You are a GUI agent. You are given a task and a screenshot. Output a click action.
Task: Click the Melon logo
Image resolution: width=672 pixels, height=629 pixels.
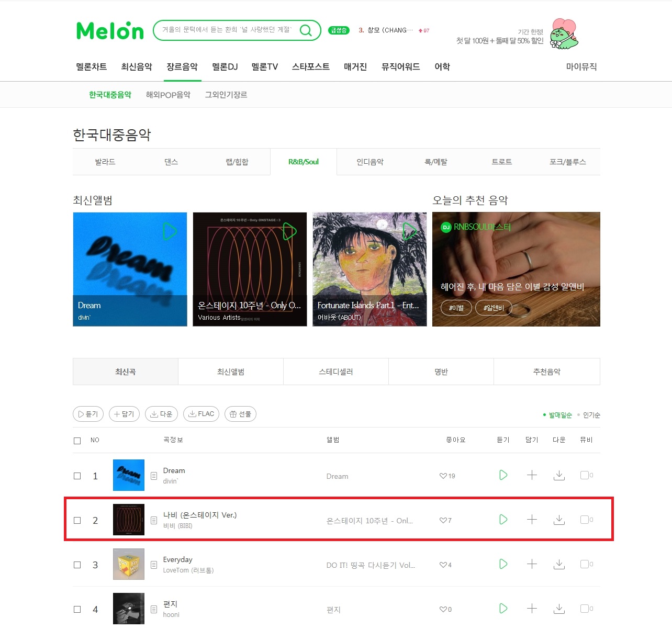tap(110, 31)
